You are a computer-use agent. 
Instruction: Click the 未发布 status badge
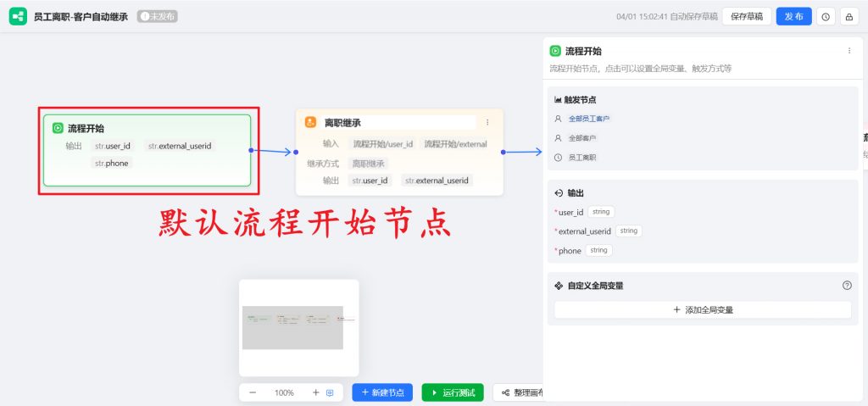point(157,17)
